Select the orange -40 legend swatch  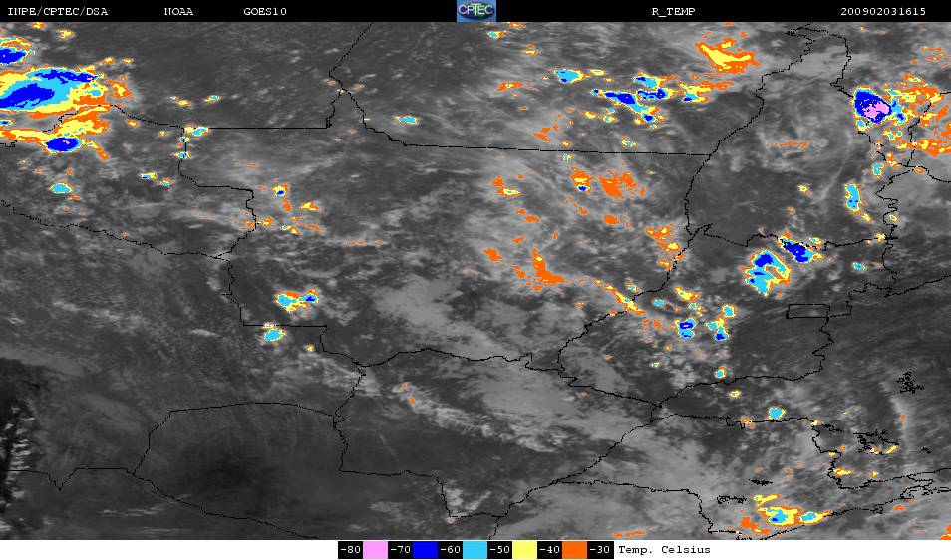pos(574,550)
